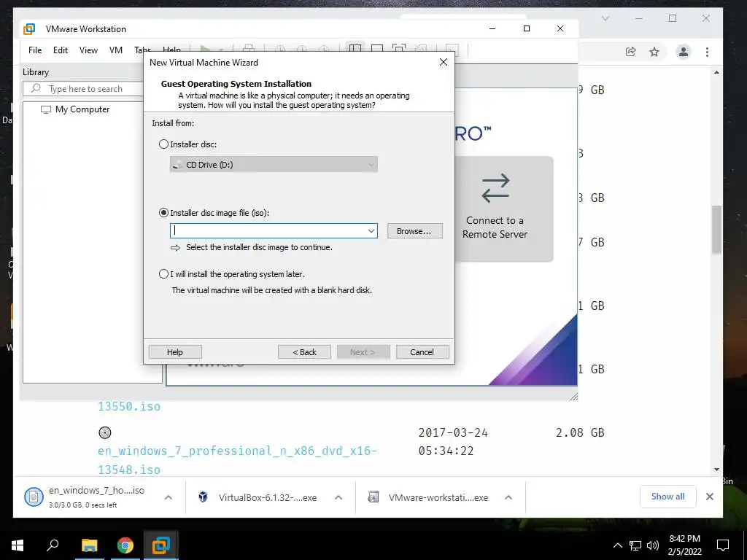The image size is (747, 560).
Task: Click the Chrome scrollbar down arrow
Action: pos(716,470)
